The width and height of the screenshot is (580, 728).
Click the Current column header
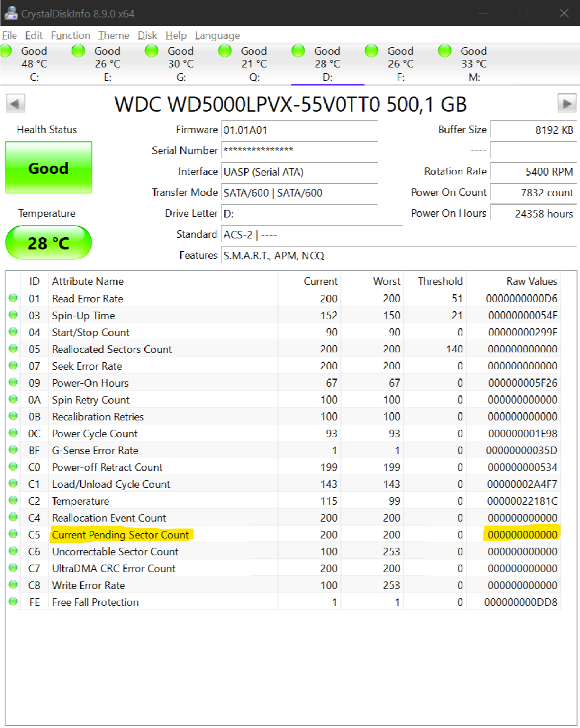pyautogui.click(x=321, y=281)
